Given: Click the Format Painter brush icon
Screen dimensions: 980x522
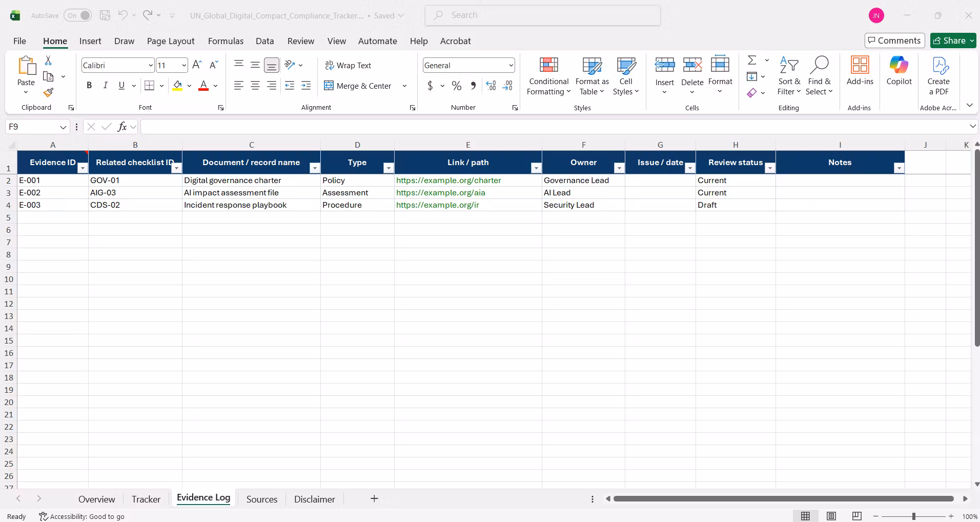Looking at the screenshot, I should 48,92.
